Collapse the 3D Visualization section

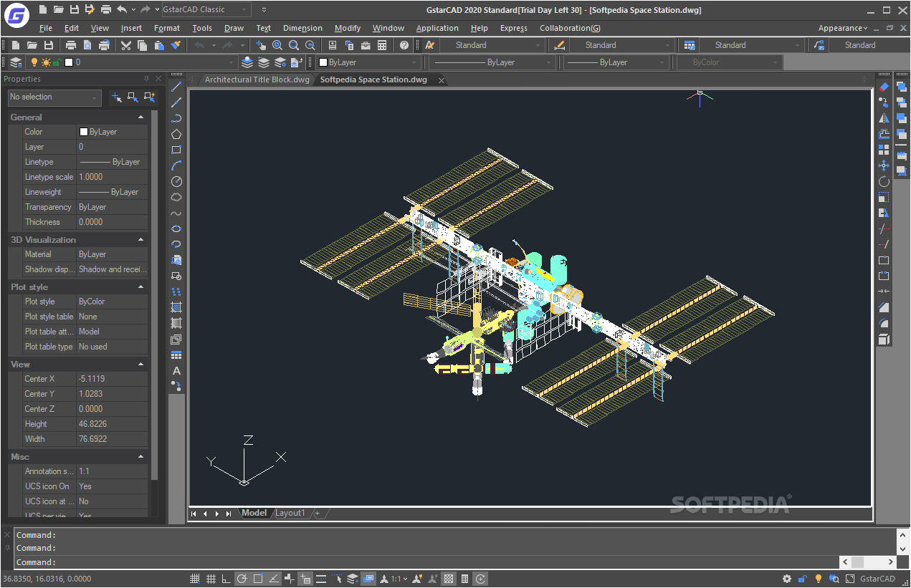pyautogui.click(x=140, y=239)
